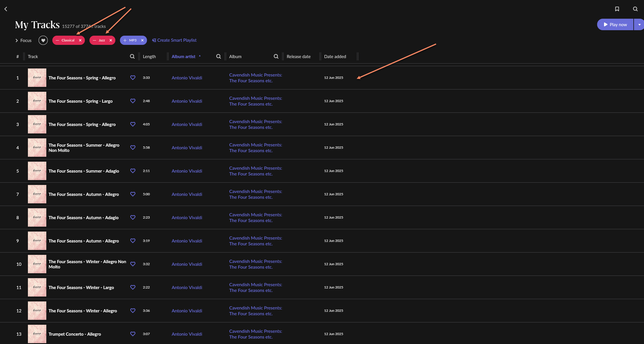Click Create Smart Playlist link
644x344 pixels.
click(174, 40)
